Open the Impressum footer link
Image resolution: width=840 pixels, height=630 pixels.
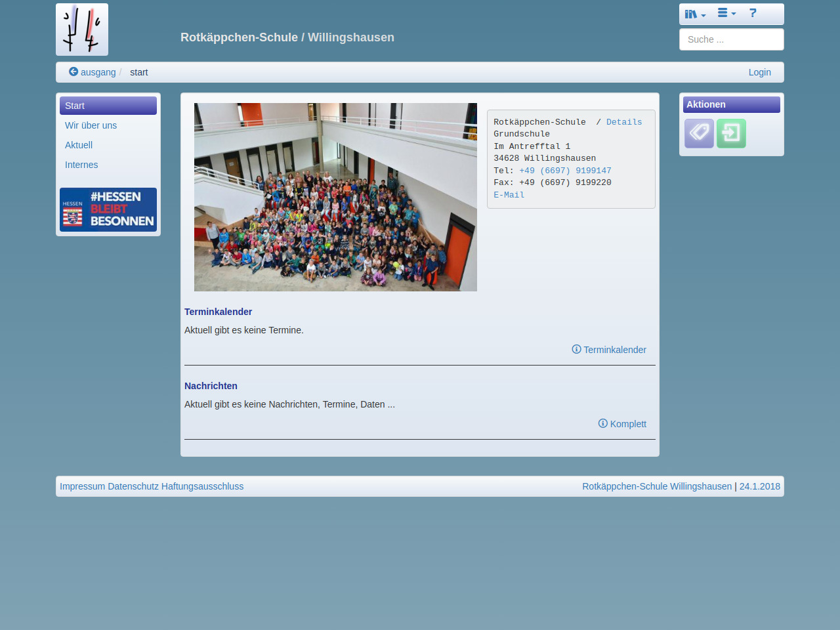coord(82,486)
